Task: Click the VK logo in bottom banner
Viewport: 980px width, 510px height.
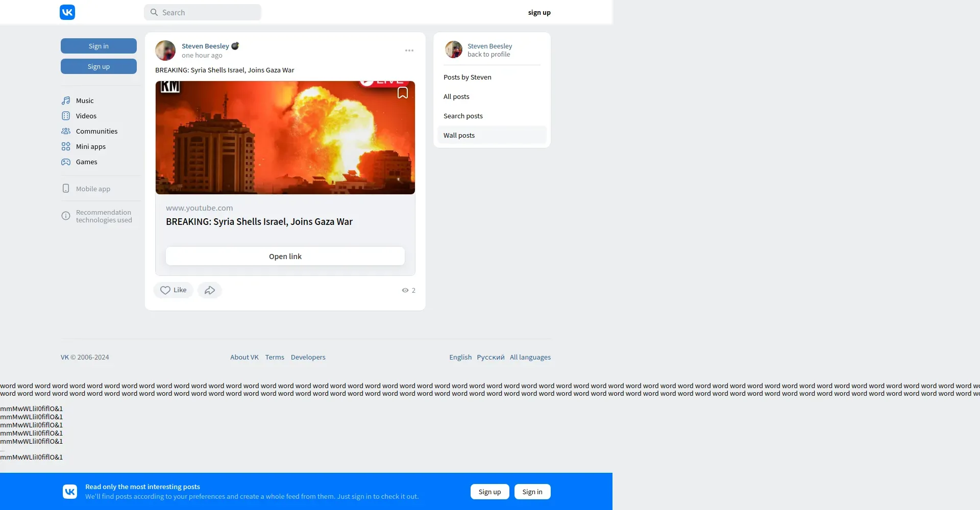Action: [70, 492]
